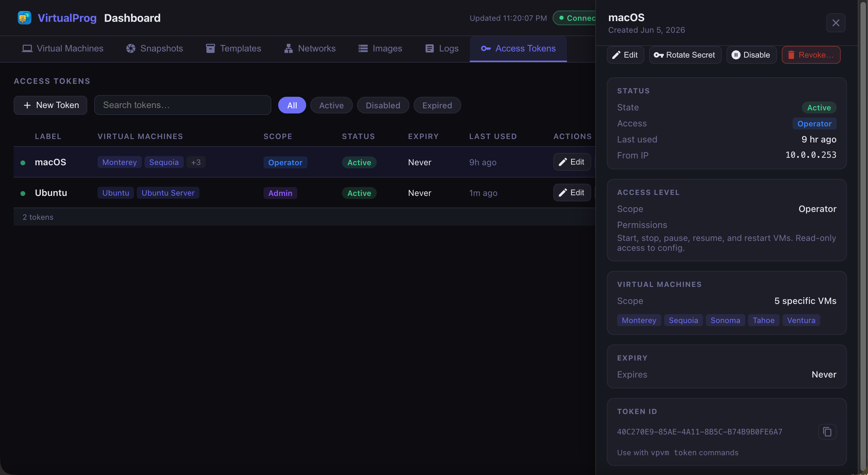The height and width of the screenshot is (475, 868).
Task: Go to the Networks tab
Action: pos(310,48)
